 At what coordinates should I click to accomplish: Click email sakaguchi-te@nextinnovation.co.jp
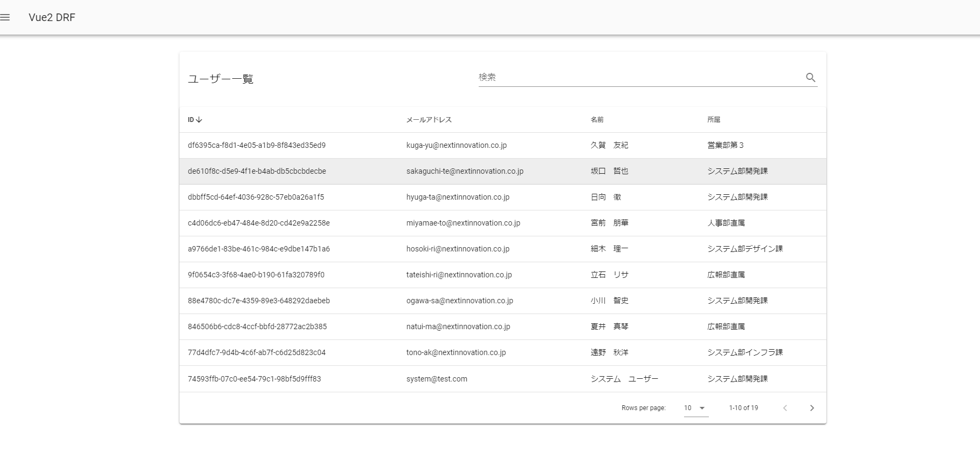tap(465, 172)
